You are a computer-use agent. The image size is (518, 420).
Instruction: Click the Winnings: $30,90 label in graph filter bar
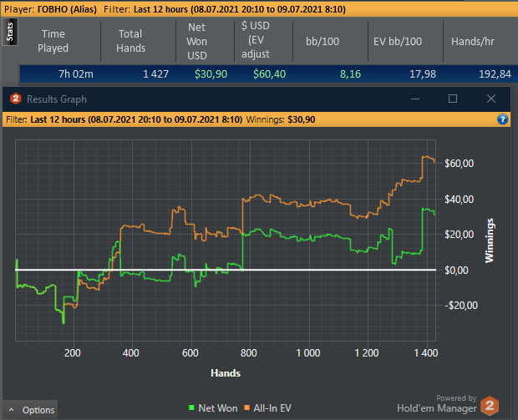[x=281, y=119]
